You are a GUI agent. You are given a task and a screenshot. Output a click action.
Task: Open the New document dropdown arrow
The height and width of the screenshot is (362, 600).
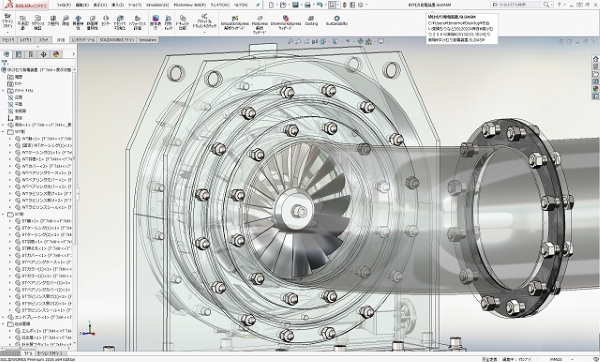(277, 5)
